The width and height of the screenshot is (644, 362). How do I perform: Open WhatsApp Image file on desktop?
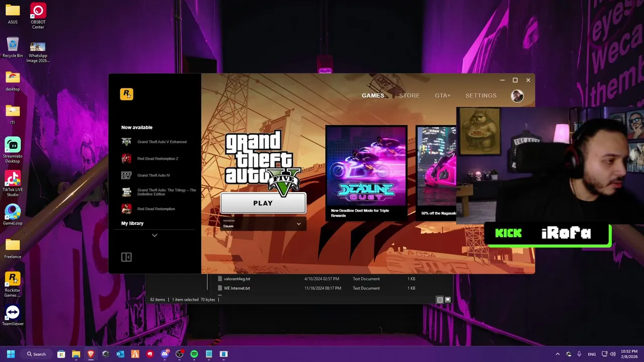pos(38,51)
